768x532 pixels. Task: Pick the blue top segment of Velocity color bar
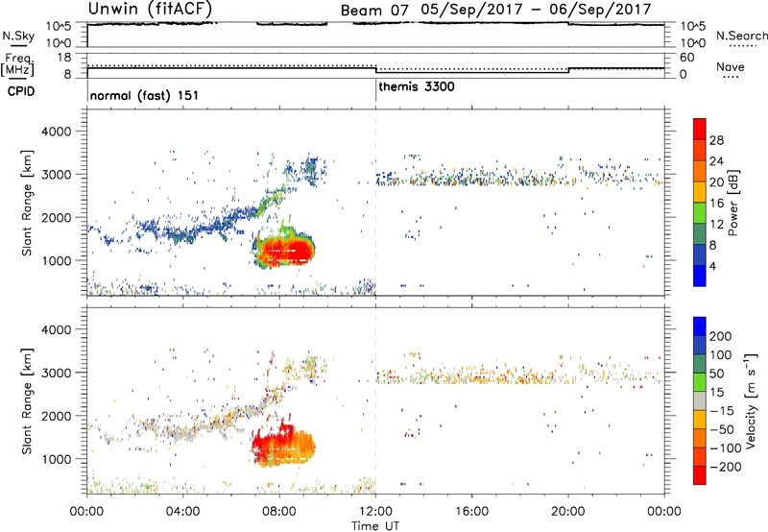(700, 326)
